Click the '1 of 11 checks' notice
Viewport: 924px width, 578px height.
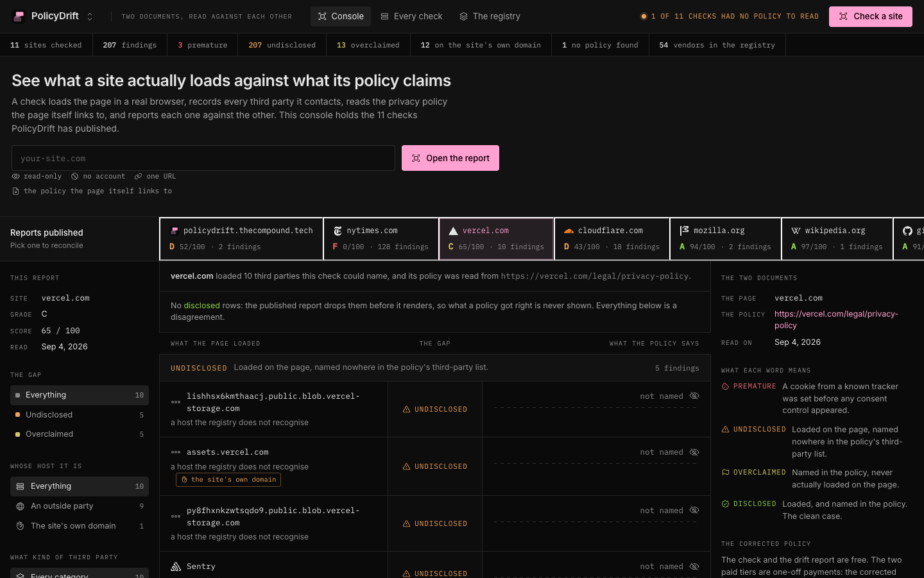tap(730, 16)
